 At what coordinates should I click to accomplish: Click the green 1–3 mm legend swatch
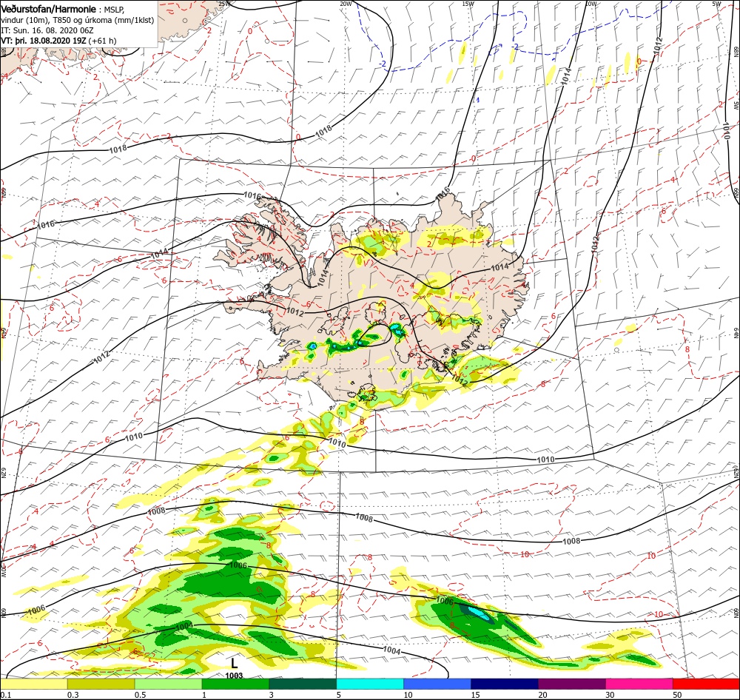pyautogui.click(x=235, y=684)
